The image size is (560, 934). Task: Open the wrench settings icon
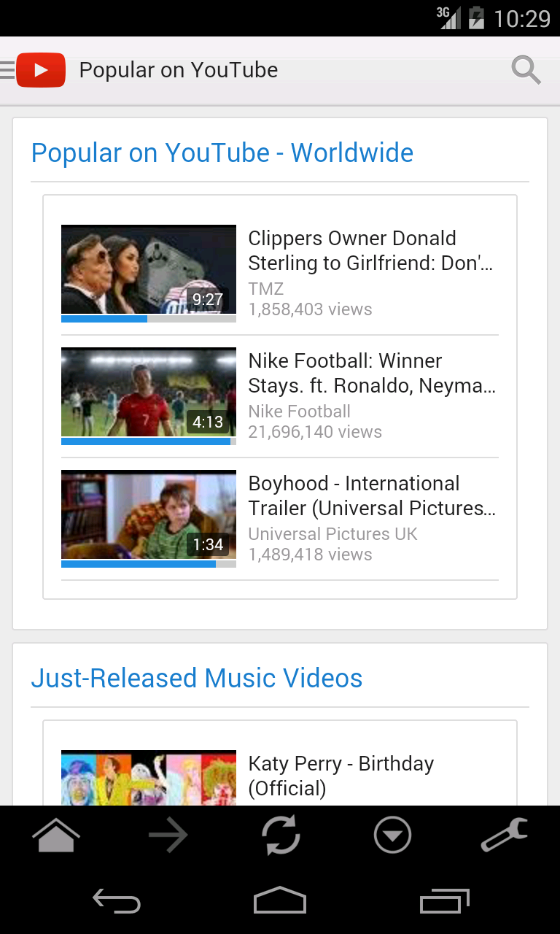click(x=505, y=835)
